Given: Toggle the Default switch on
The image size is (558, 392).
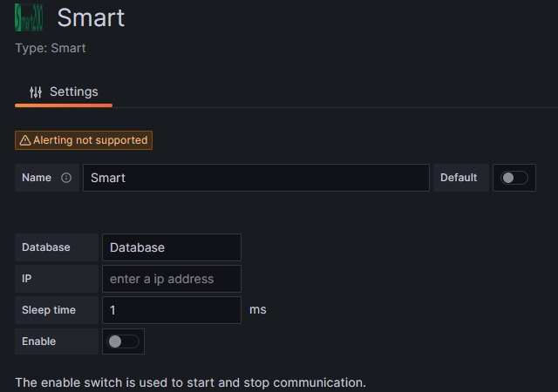Looking at the screenshot, I should pyautogui.click(x=514, y=178).
